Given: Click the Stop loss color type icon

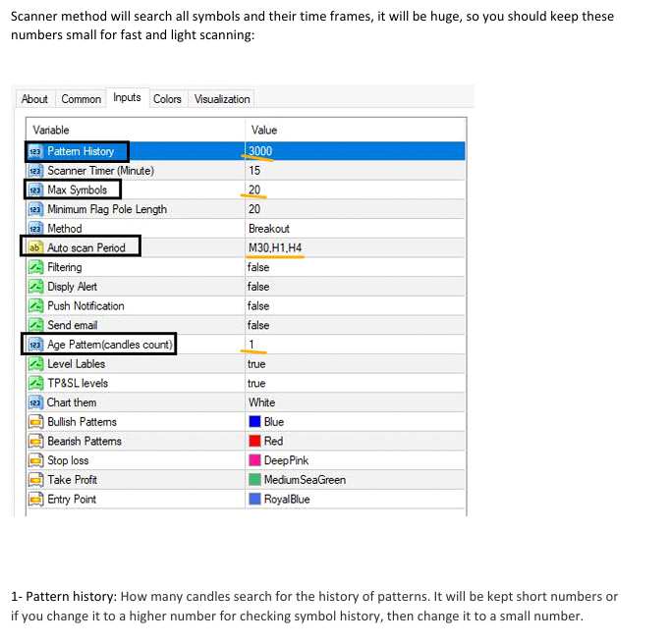Looking at the screenshot, I should [x=35, y=460].
